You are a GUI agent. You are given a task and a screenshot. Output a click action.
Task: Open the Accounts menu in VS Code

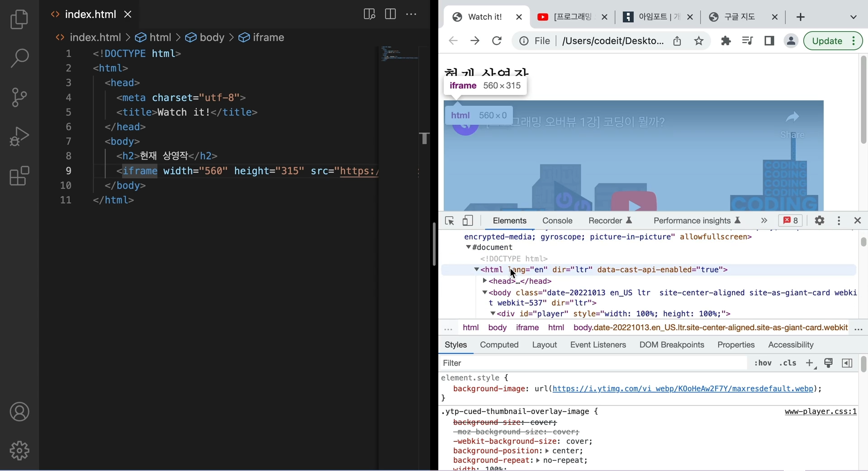19,412
